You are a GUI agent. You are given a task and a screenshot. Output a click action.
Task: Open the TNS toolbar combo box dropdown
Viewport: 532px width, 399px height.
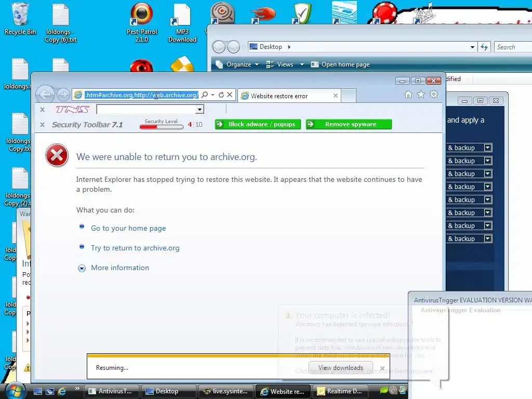pyautogui.click(x=199, y=109)
